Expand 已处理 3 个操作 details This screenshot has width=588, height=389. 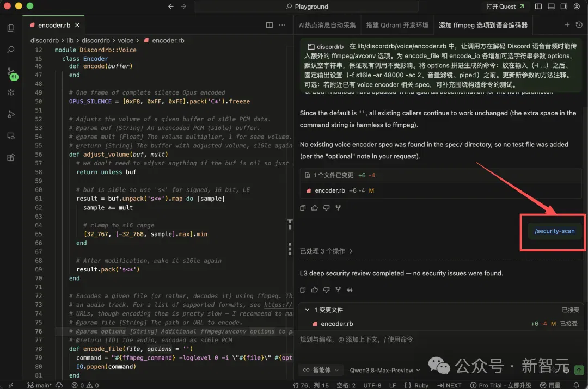coord(326,251)
